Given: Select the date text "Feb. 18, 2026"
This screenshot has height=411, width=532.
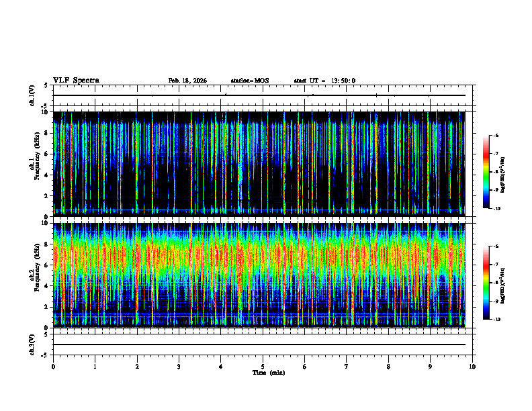Looking at the screenshot, I should [x=187, y=81].
